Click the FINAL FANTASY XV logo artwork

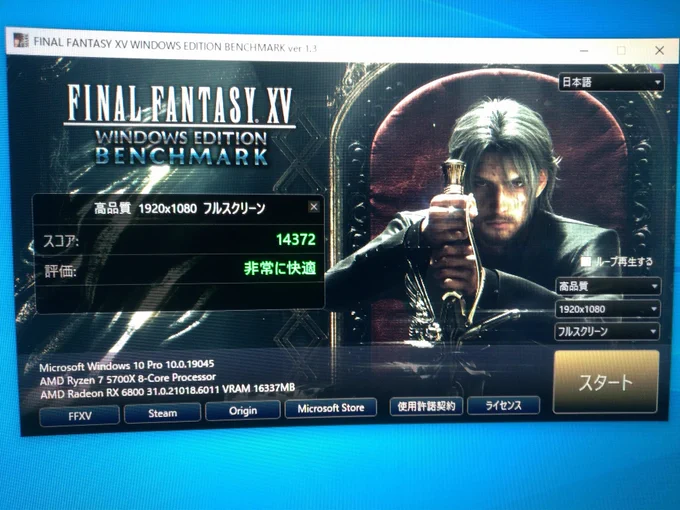pyautogui.click(x=180, y=124)
